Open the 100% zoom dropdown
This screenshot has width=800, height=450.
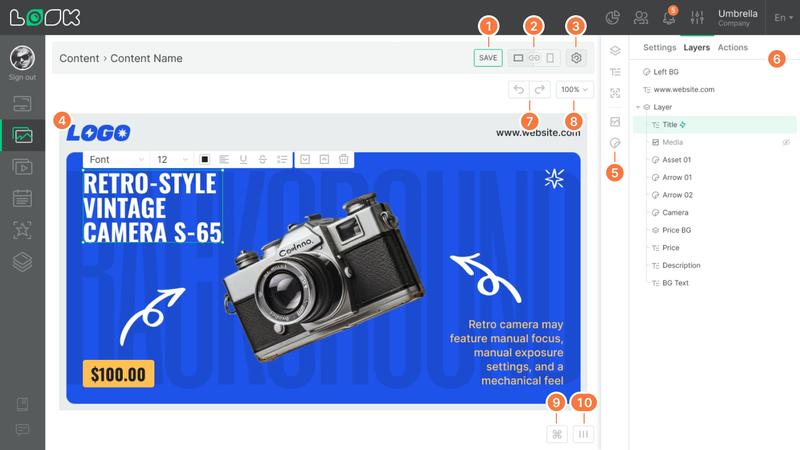(574, 90)
